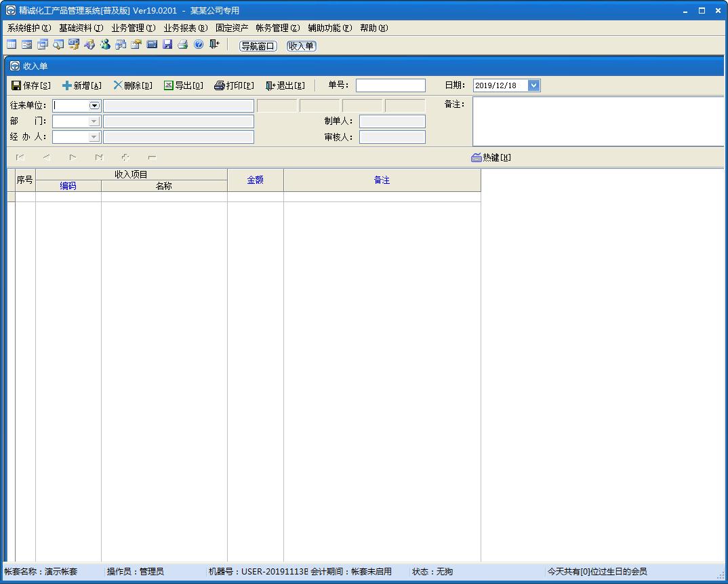Click the blue help question mark icon
Screen dimensions: 728x584
[x=198, y=45]
